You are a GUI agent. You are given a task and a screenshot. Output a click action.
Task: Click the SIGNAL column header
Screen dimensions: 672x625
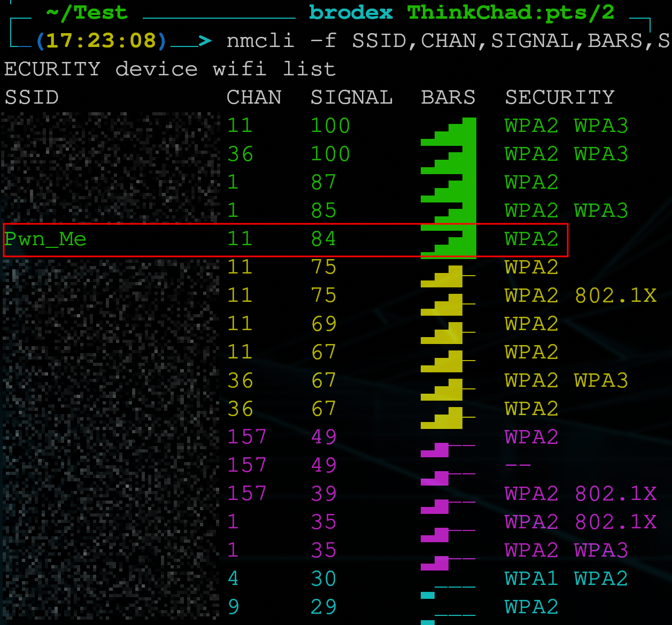(x=352, y=97)
